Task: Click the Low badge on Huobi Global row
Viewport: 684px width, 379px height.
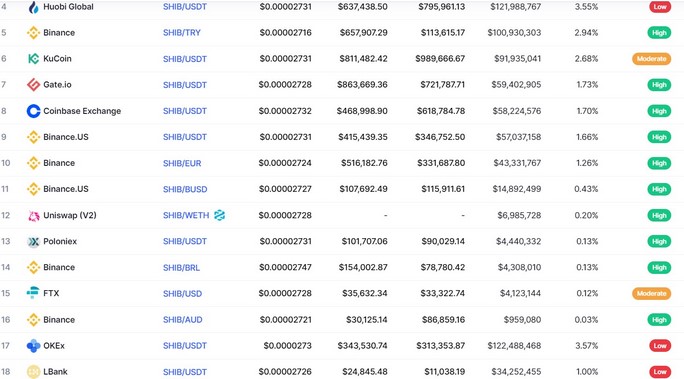Action: 660,7
